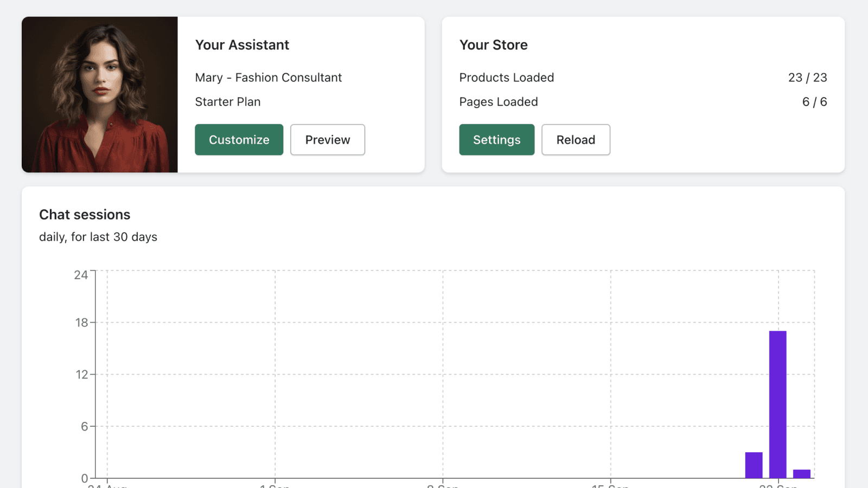Screen dimensions: 868x488
Task: Click the 6 / 6 pages count
Action: (814, 102)
